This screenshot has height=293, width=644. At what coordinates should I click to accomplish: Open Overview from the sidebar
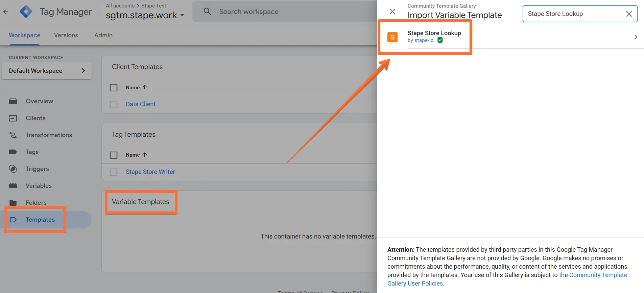pos(39,101)
